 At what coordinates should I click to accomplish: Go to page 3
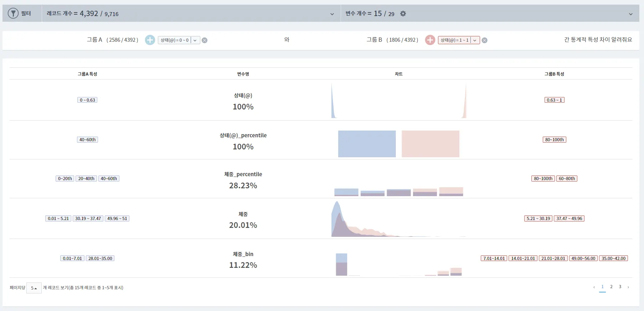pyautogui.click(x=620, y=287)
